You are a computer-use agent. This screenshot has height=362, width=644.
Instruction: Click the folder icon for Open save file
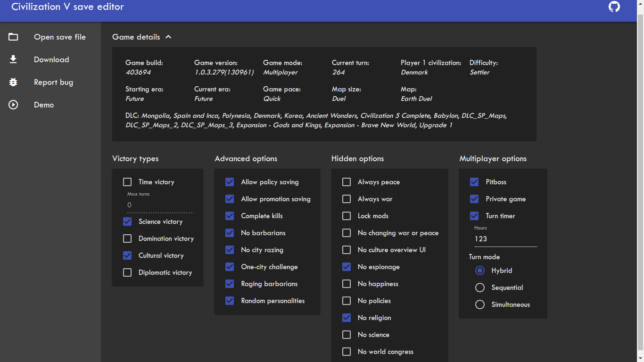[13, 37]
